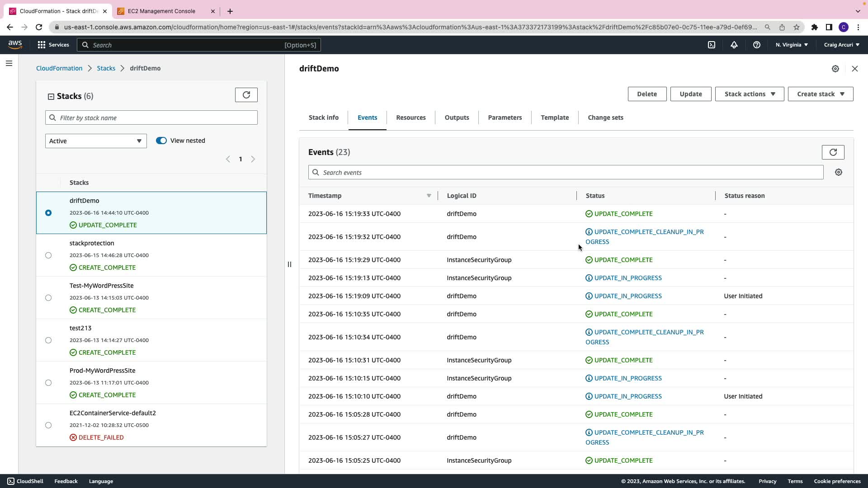Open the CloudFormation breadcrumb link
868x488 pixels.
click(59, 68)
